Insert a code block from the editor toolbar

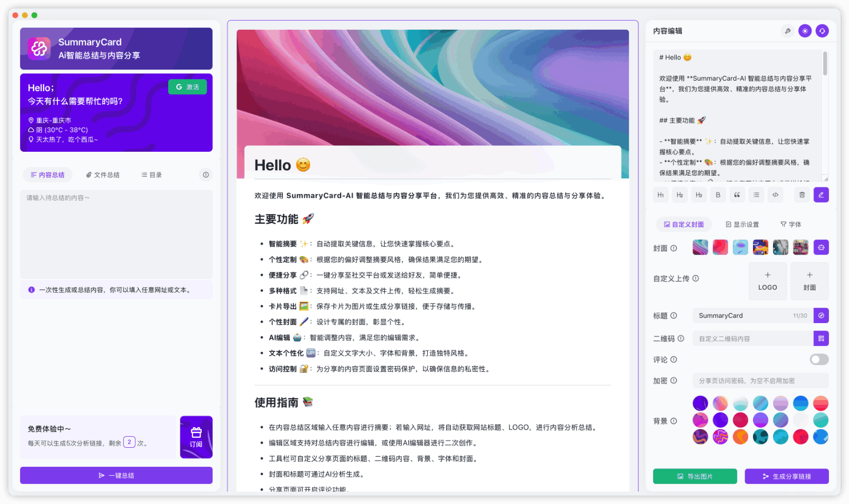coord(775,195)
